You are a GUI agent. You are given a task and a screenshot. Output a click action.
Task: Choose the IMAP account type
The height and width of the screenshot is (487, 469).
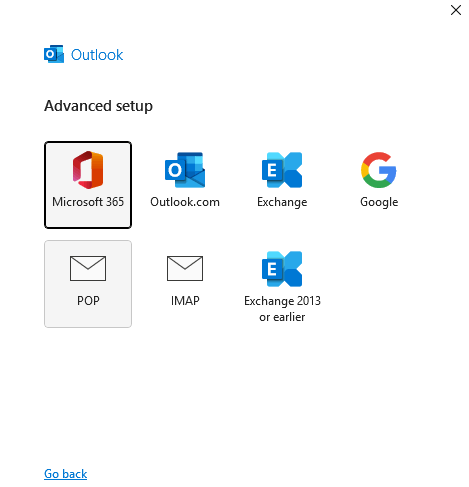click(x=185, y=284)
